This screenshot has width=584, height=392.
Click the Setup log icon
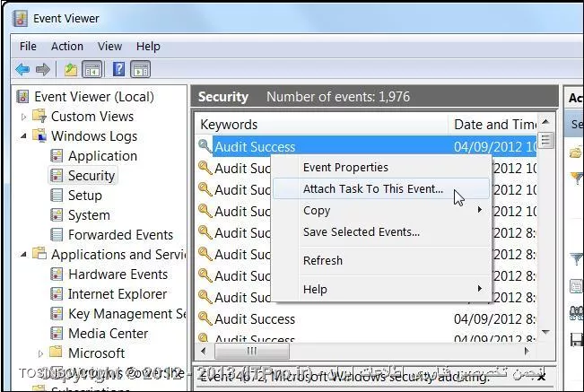(x=57, y=195)
